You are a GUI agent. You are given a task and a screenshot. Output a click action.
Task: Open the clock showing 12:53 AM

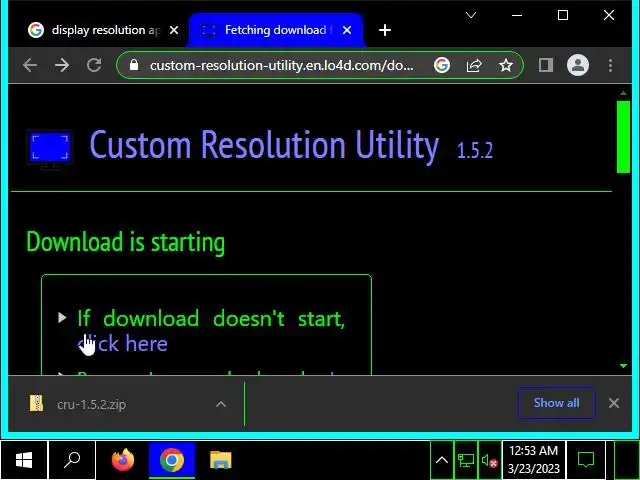coord(533,460)
